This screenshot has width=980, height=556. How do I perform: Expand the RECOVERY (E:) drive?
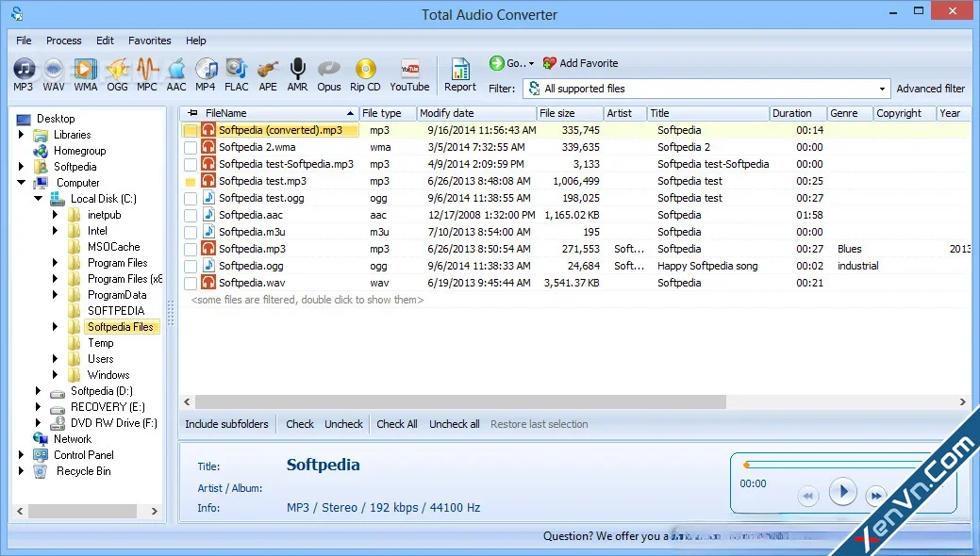[38, 407]
